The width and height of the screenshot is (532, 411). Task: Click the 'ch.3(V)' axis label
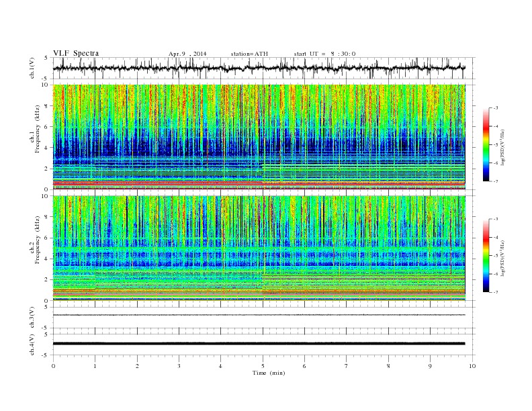(x=32, y=318)
